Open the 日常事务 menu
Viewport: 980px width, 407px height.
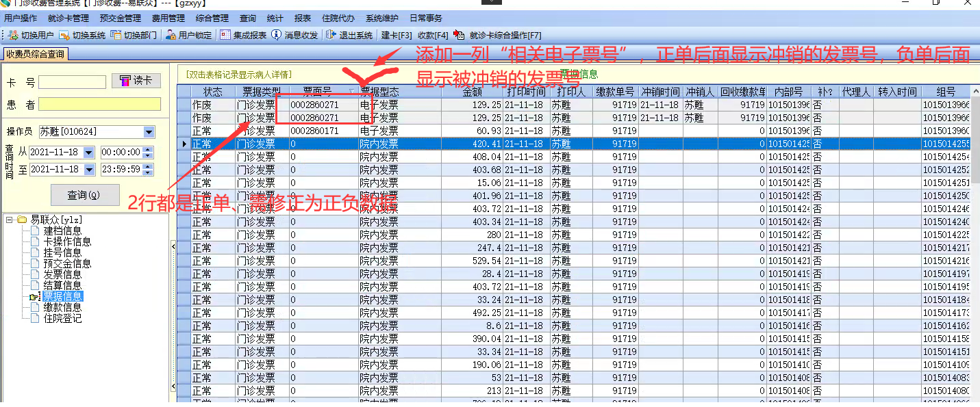[426, 18]
